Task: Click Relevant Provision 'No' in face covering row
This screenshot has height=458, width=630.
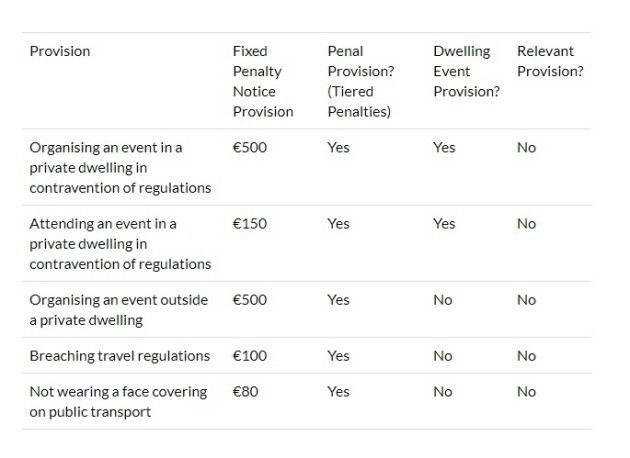Action: (526, 392)
